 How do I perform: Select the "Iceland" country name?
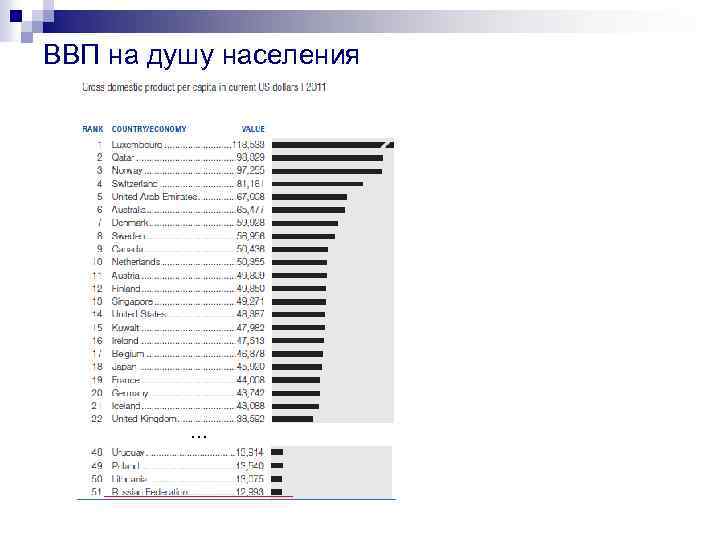(126, 406)
